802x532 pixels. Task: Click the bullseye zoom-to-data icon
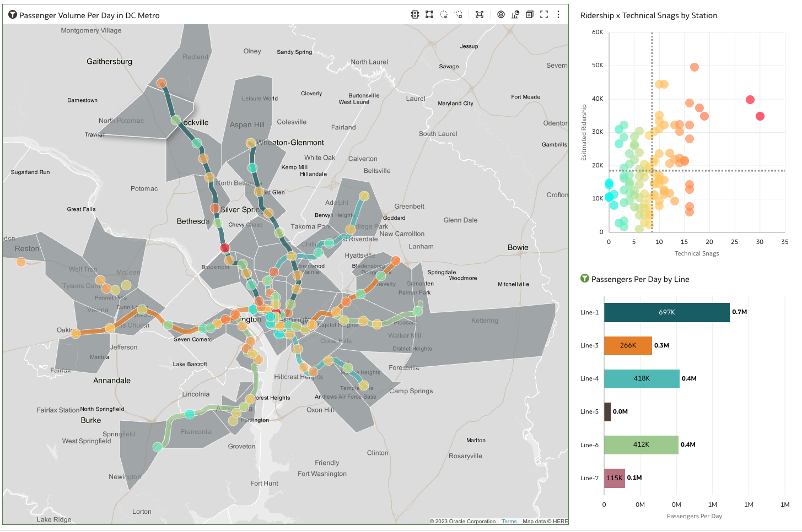[500, 14]
